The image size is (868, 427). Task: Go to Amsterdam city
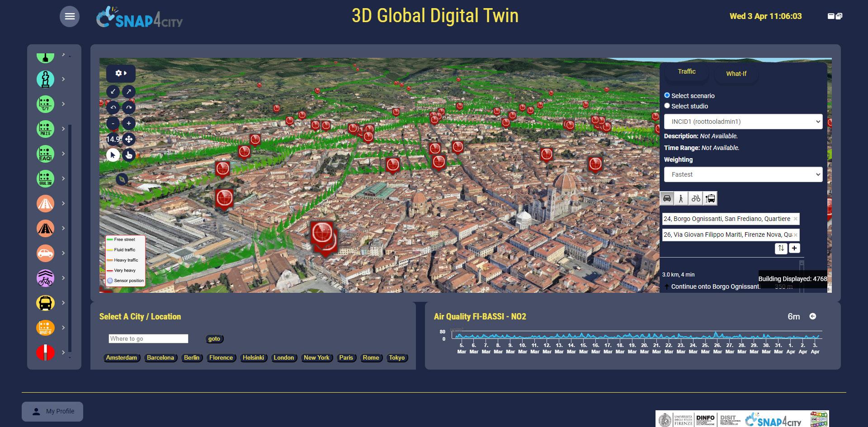[122, 358]
